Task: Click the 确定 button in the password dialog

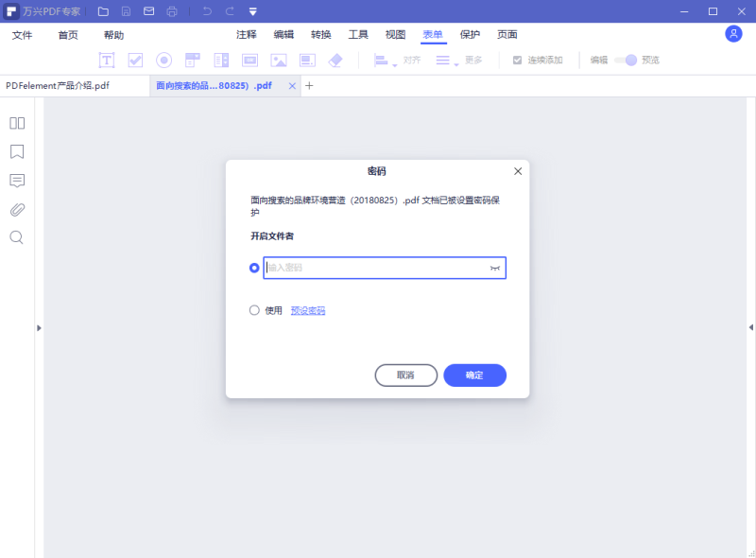Action: pos(474,375)
